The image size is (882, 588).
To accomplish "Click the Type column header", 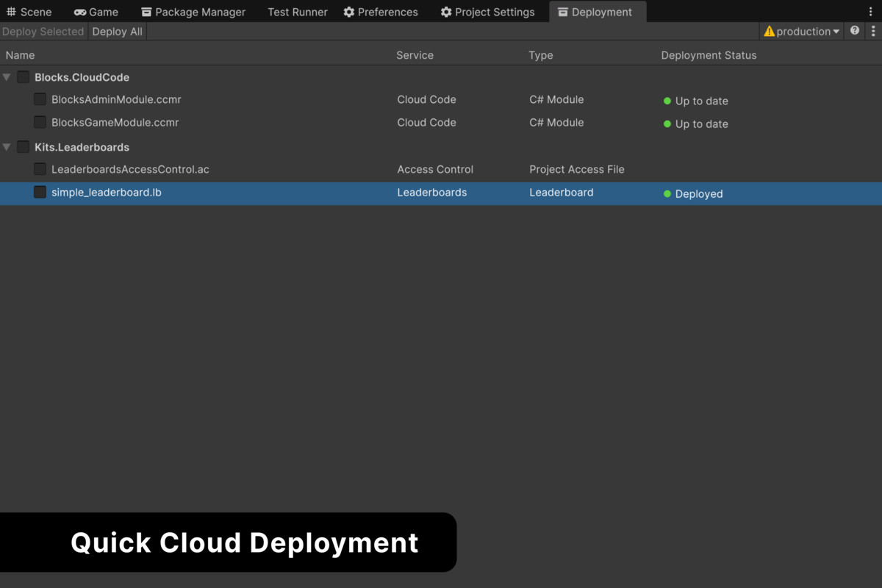I will click(541, 55).
